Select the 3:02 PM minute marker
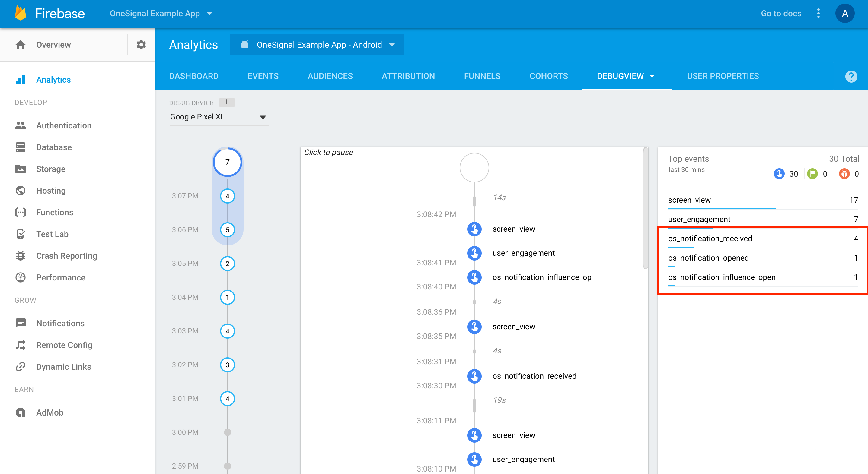The height and width of the screenshot is (474, 868). pos(228,365)
